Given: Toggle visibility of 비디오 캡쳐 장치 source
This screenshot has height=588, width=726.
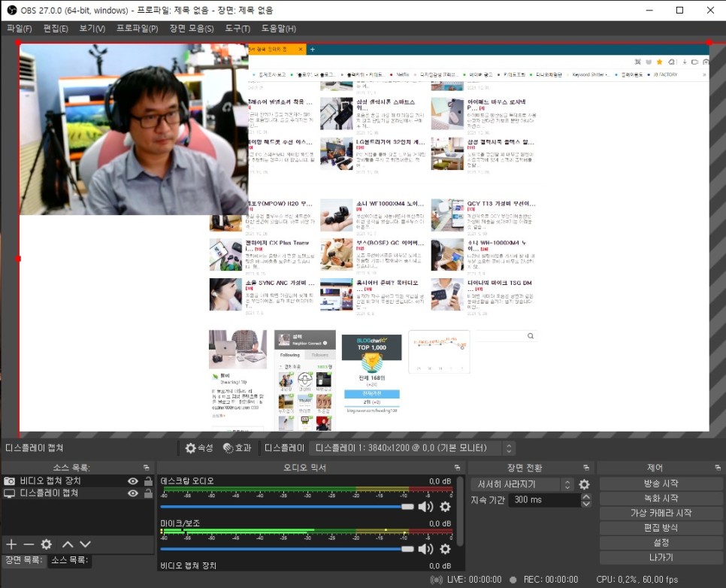Looking at the screenshot, I should [x=133, y=481].
